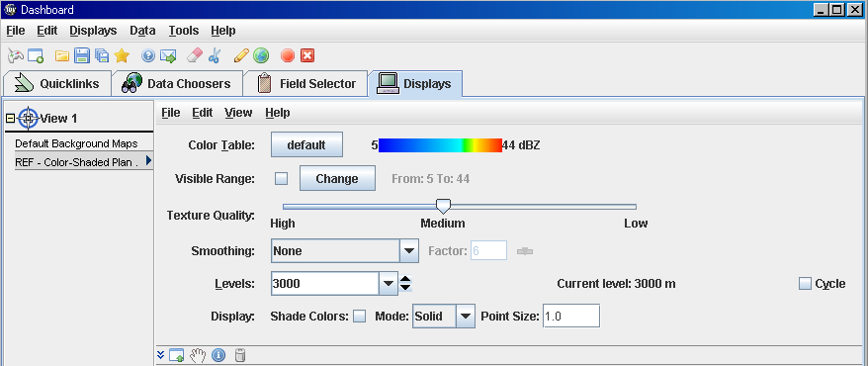Click the pink eraser toolbar icon
868x366 pixels.
pos(196,55)
